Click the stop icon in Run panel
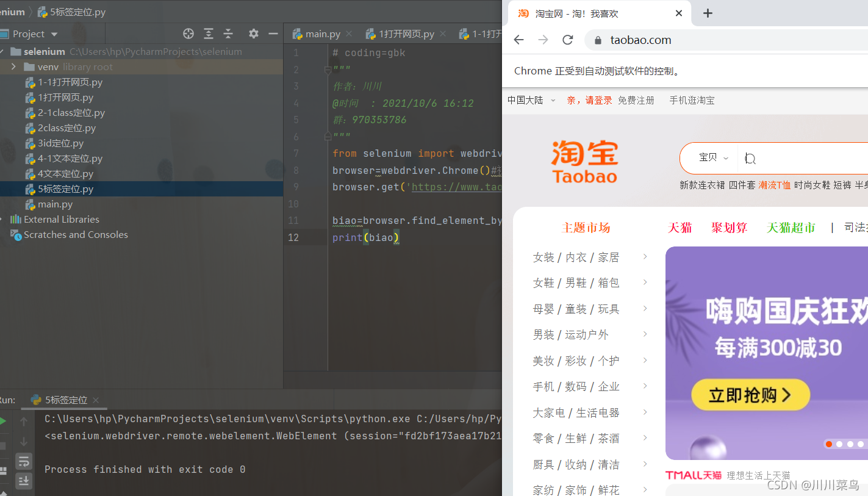Screen dimensions: 868x496 2,445
